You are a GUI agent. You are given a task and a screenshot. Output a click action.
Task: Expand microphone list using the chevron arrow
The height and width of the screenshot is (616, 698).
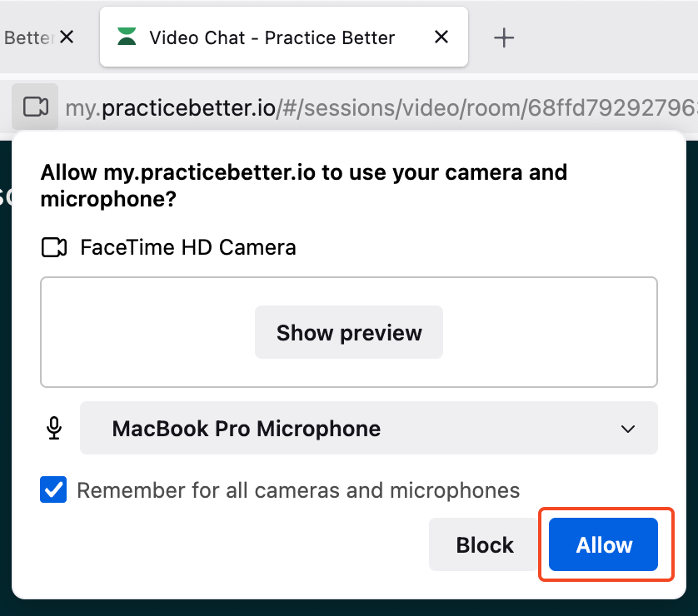(x=628, y=430)
